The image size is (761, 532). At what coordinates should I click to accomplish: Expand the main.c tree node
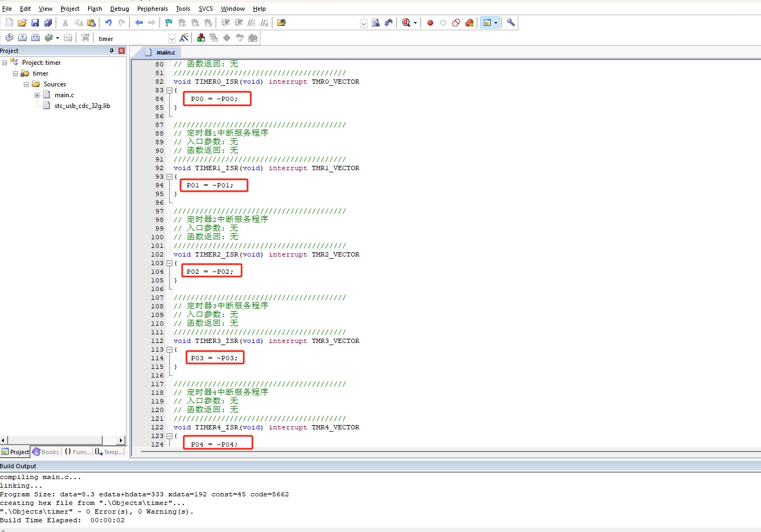click(37, 95)
